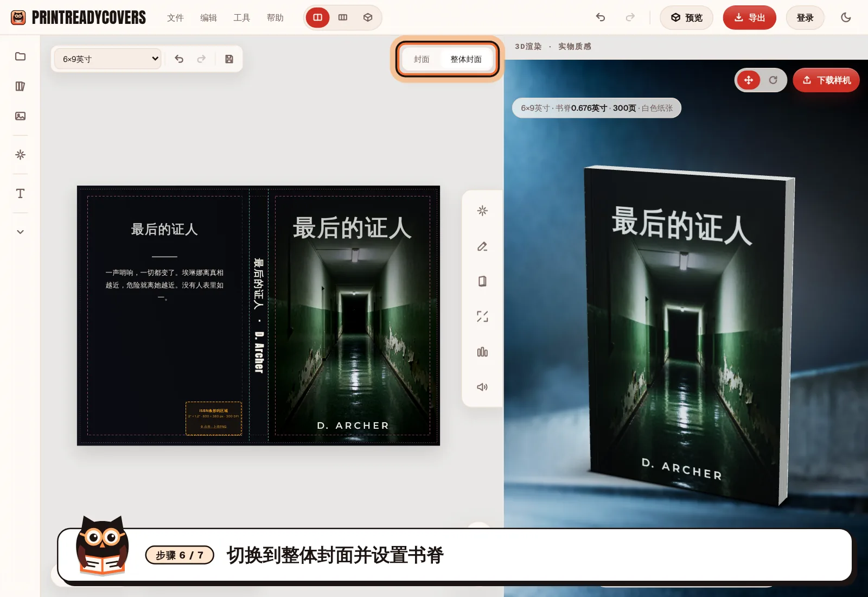Click the book spec info pill 6×9英寸
This screenshot has width=868, height=597.
click(597, 108)
